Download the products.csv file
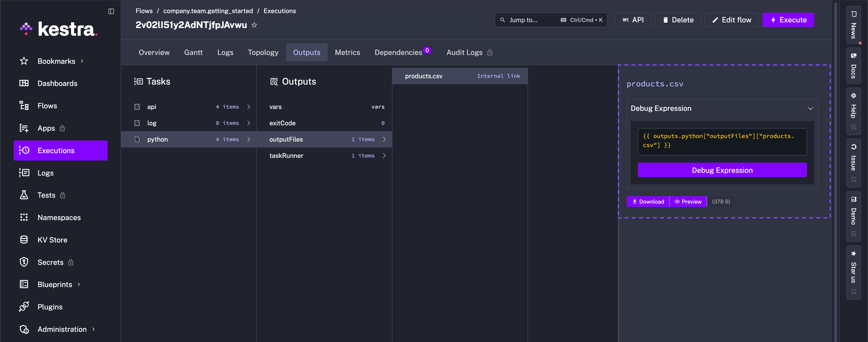 648,201
